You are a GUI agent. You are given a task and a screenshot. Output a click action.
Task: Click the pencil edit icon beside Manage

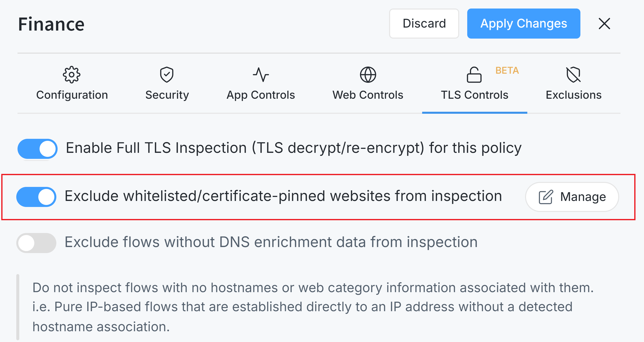click(x=546, y=197)
